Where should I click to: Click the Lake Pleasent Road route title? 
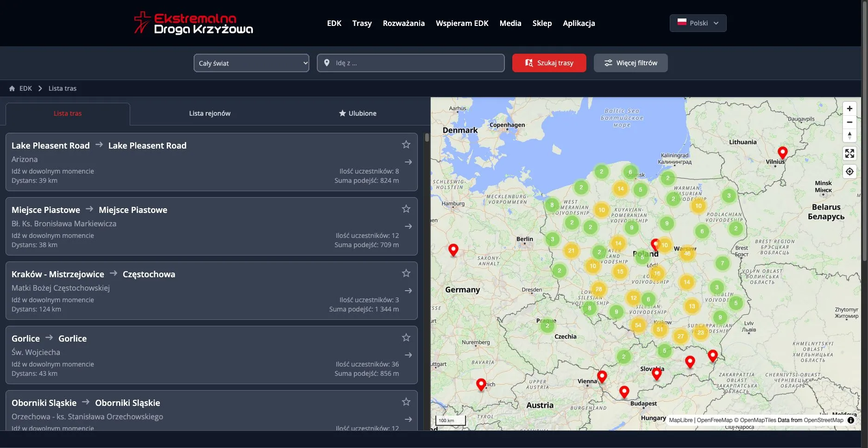pos(99,145)
